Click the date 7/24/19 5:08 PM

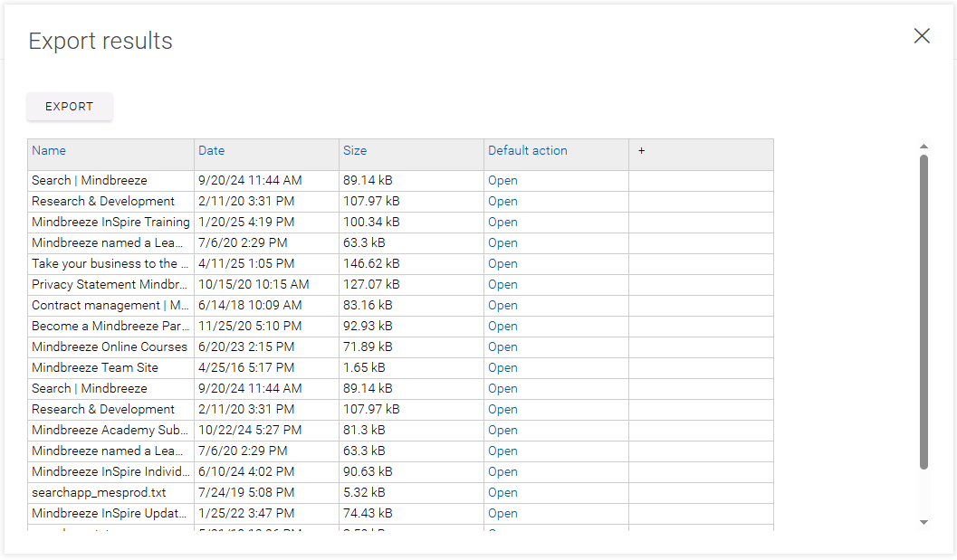click(x=246, y=492)
